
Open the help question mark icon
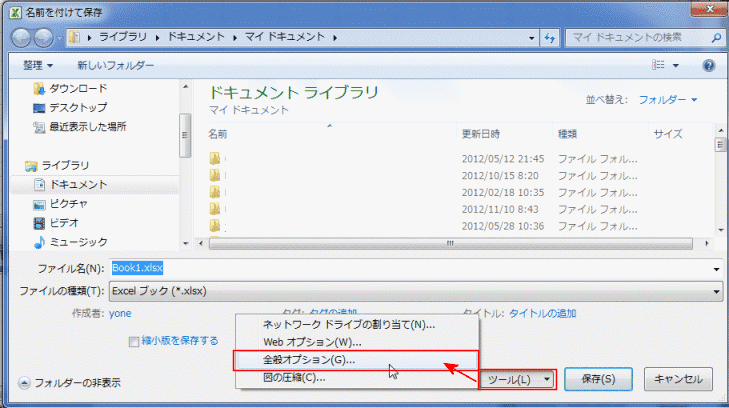coord(709,66)
